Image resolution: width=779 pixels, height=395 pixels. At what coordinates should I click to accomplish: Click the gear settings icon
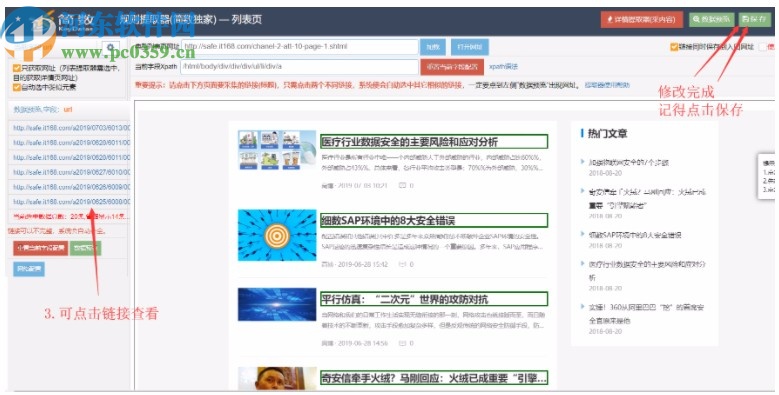[x=110, y=48]
